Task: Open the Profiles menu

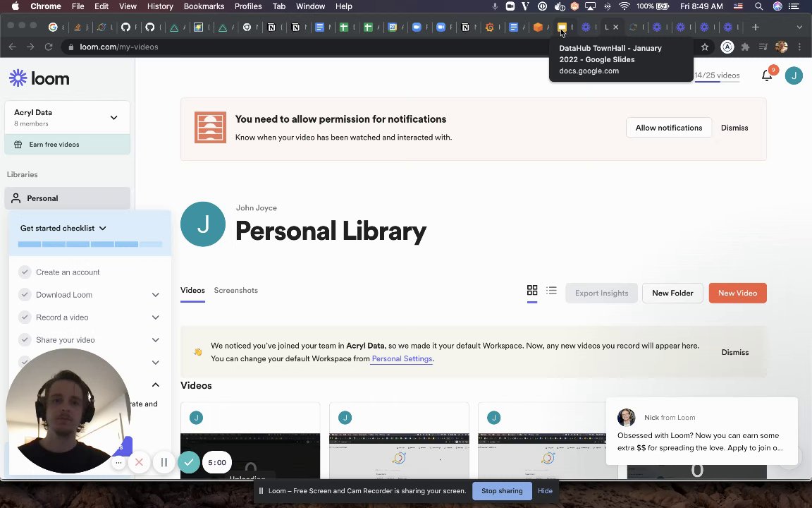Action: click(248, 6)
